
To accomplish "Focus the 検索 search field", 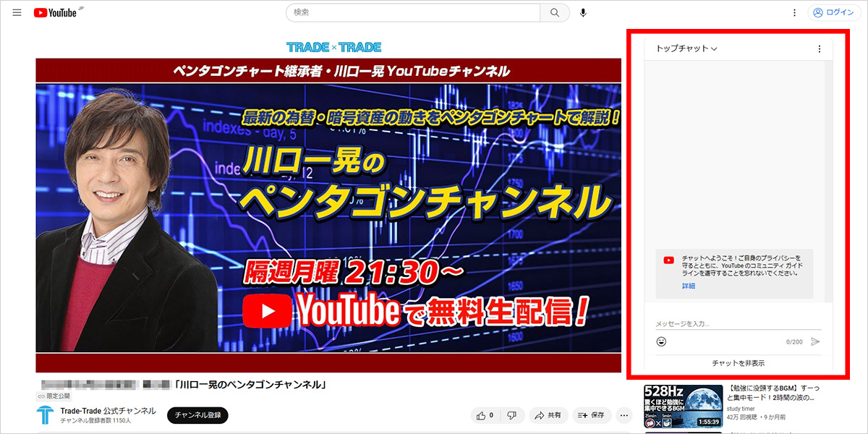I will click(x=413, y=12).
